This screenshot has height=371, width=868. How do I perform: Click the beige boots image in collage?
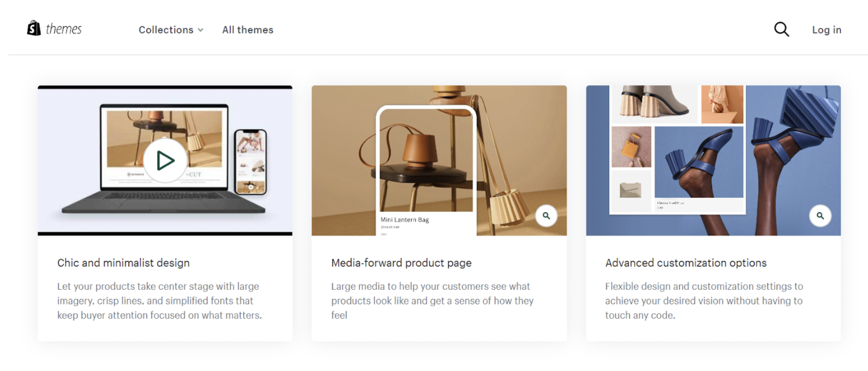654,104
